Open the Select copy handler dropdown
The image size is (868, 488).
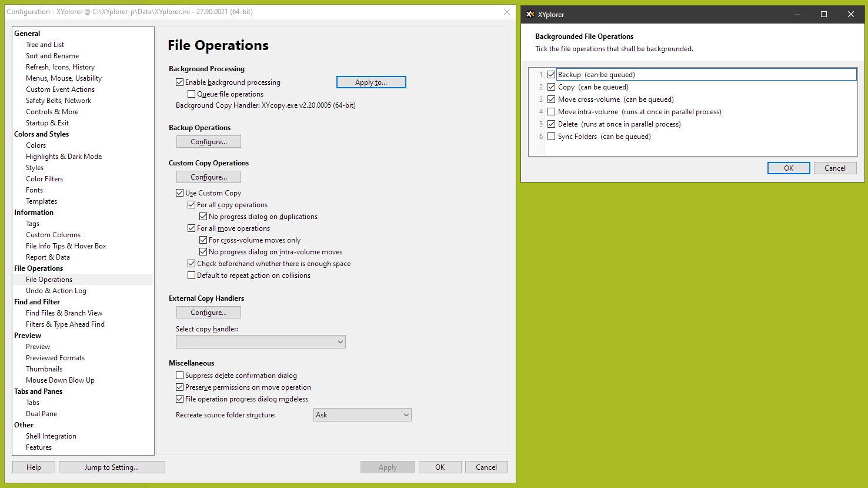tap(261, 342)
